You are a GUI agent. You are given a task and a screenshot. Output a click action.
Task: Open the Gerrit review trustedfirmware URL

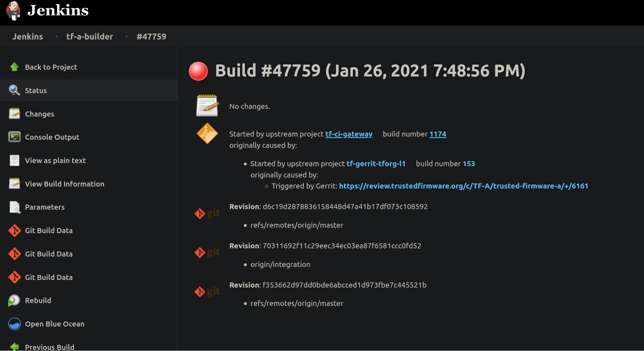click(x=463, y=186)
